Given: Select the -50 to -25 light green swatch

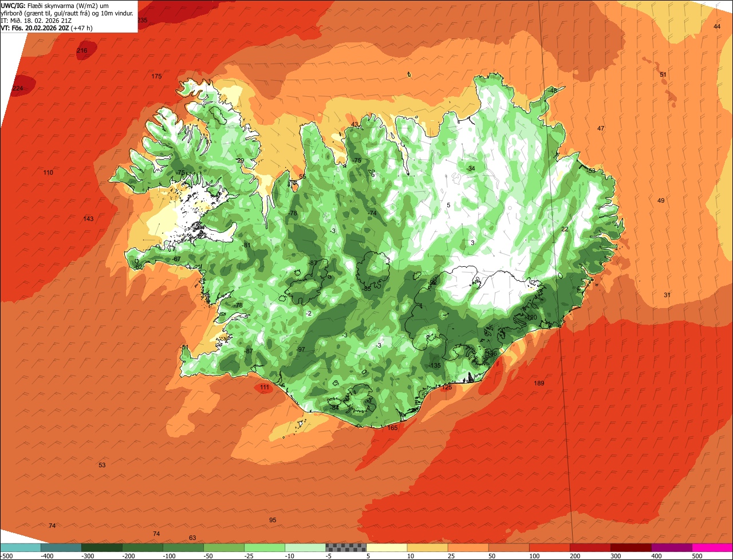Looking at the screenshot, I should [224, 547].
